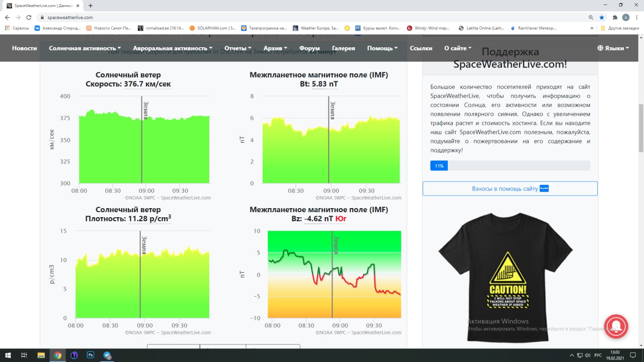Open the Новости Санкт-Пе... bookmark
The image size is (644, 362).
point(109,28)
